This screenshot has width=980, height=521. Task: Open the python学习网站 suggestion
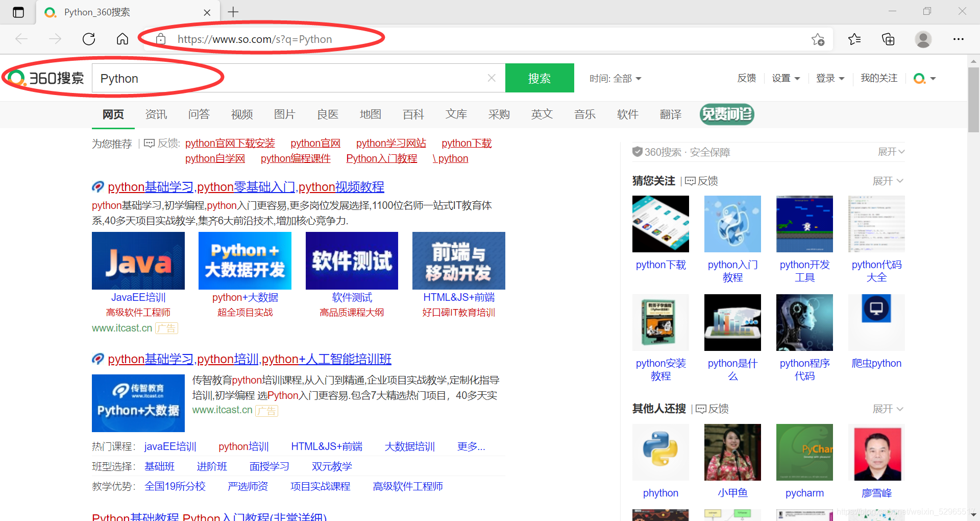pos(391,143)
